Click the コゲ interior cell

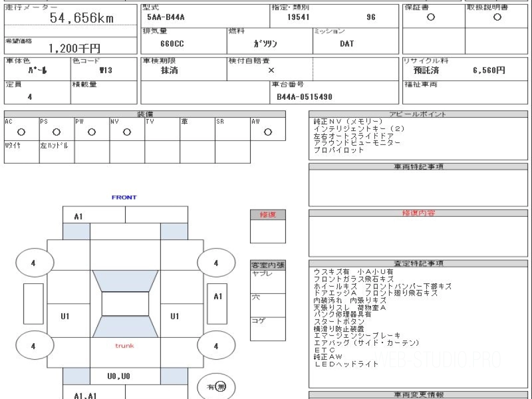tap(268, 329)
